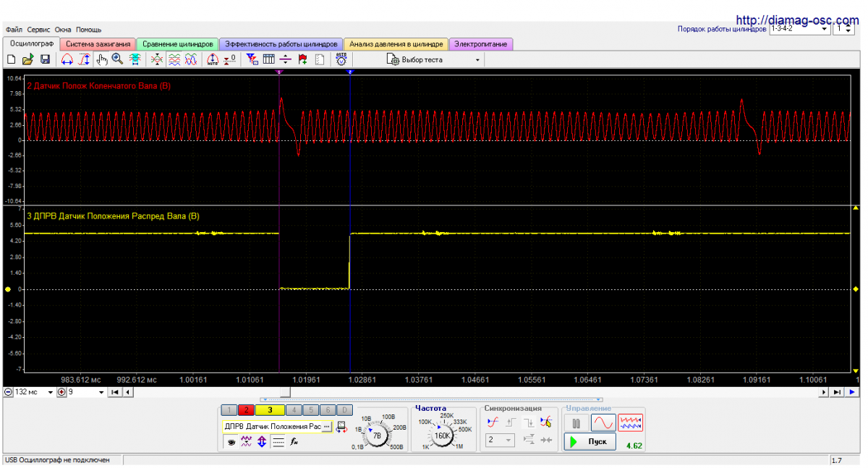
Task: Click the horizontal timeline scrollbar thumb
Action: point(285,392)
